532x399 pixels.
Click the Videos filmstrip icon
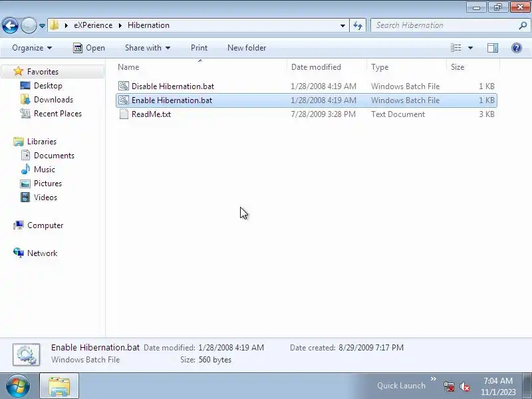pos(25,197)
